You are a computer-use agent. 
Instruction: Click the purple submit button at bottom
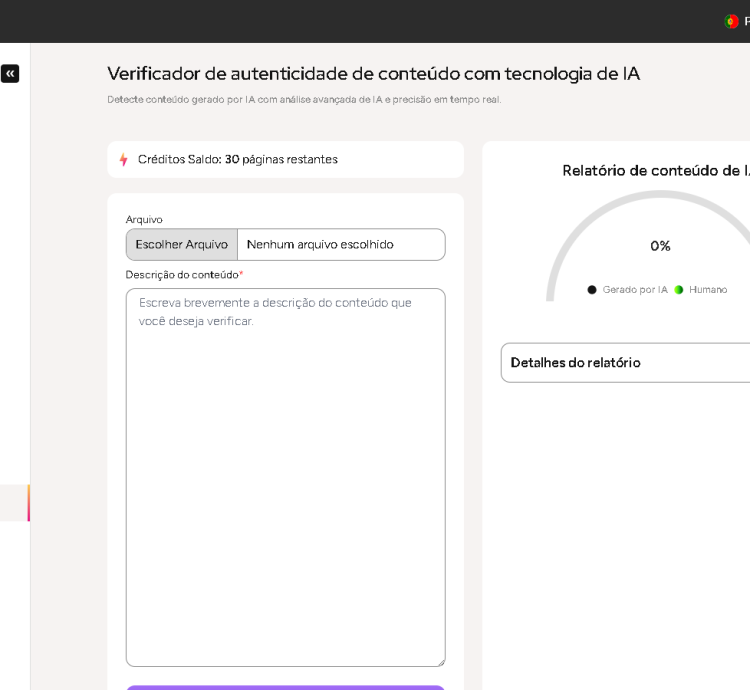point(286,688)
